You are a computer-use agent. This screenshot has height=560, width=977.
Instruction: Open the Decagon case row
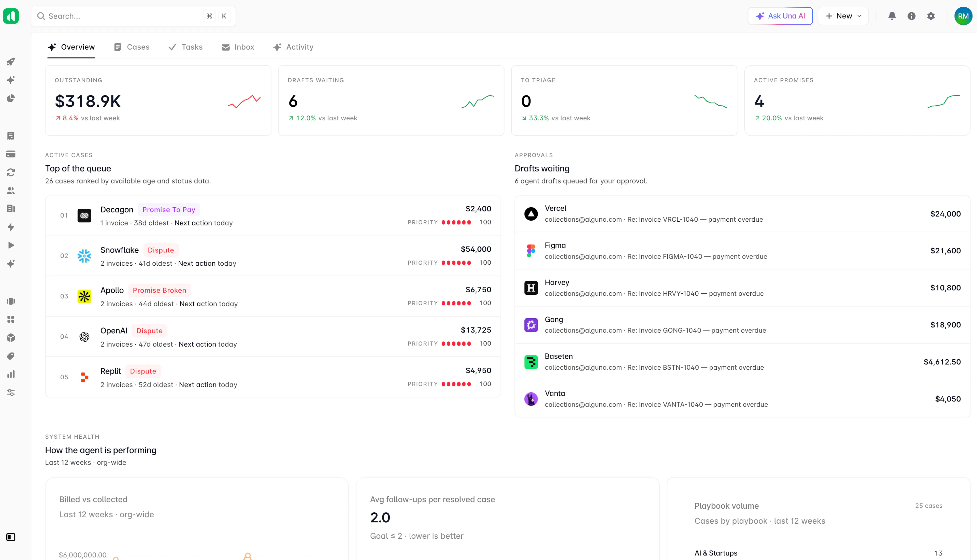coord(273,216)
